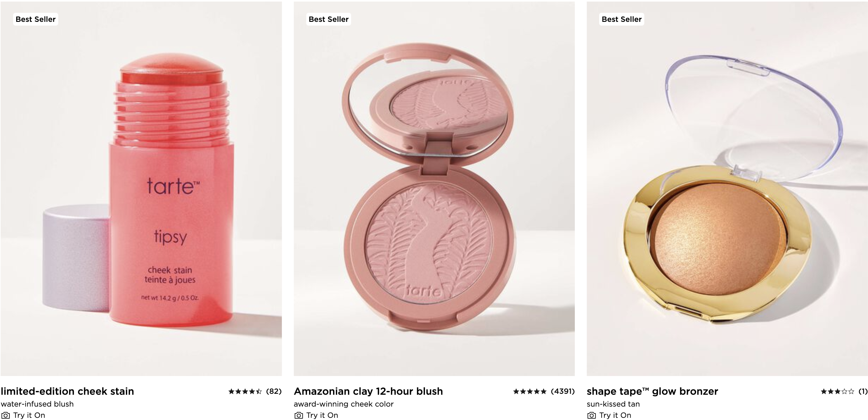Click Best Seller badge on Amazonian blush
This screenshot has width=868, height=420.
(x=328, y=19)
